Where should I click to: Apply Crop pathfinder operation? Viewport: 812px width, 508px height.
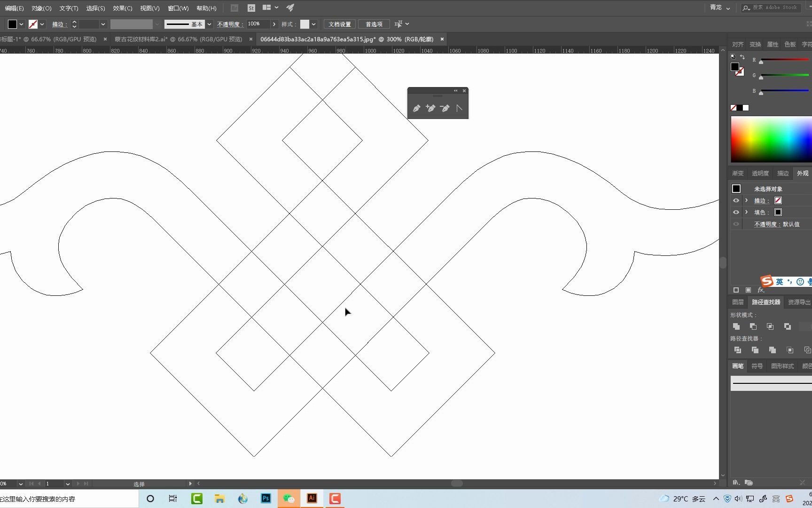click(790, 350)
